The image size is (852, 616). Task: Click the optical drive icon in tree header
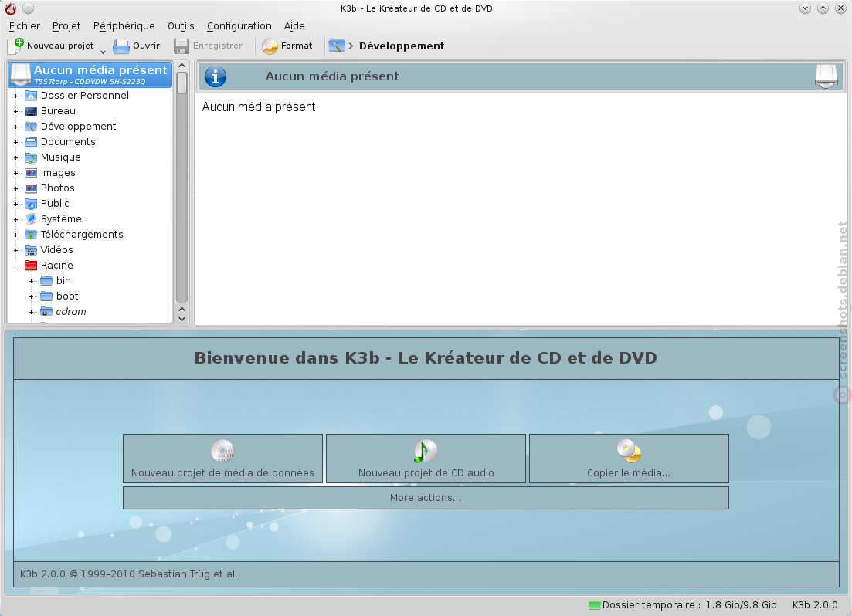(x=21, y=75)
